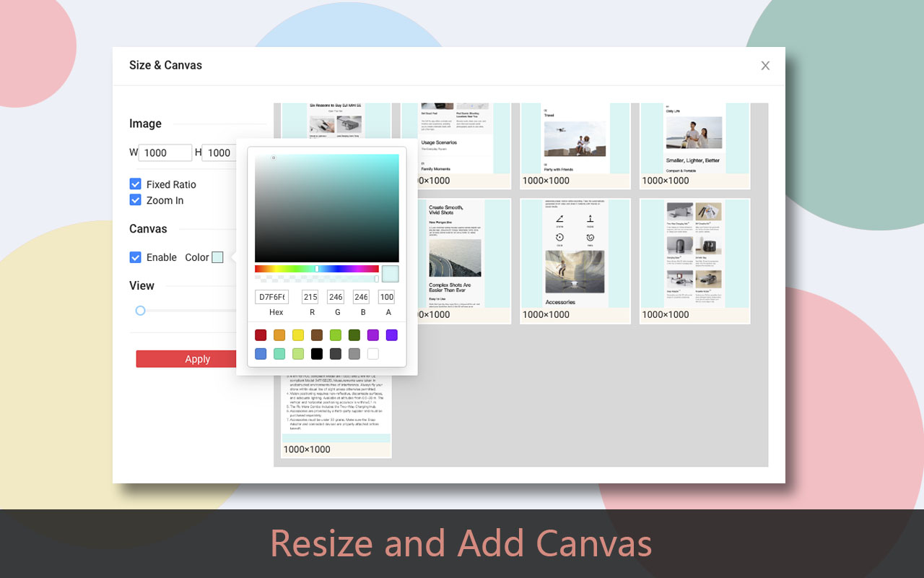Viewport: 924px width, 578px height.
Task: Pick the bright lime green preset swatch
Action: pos(336,335)
